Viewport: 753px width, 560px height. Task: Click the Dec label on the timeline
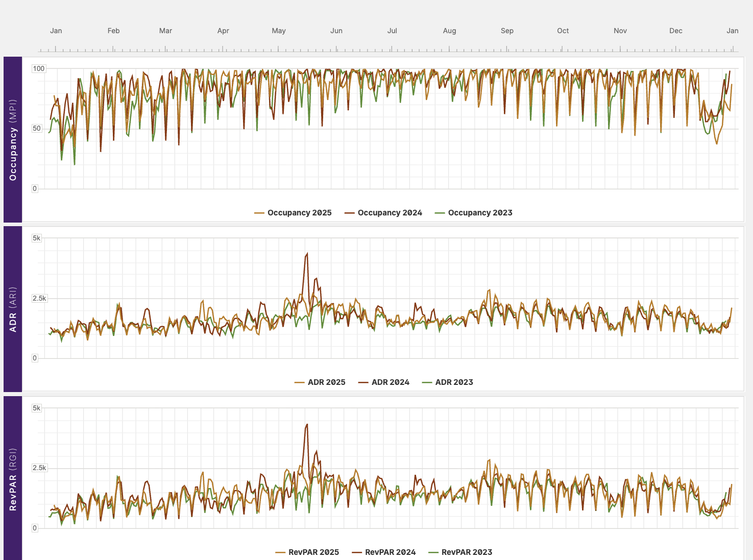[676, 31]
